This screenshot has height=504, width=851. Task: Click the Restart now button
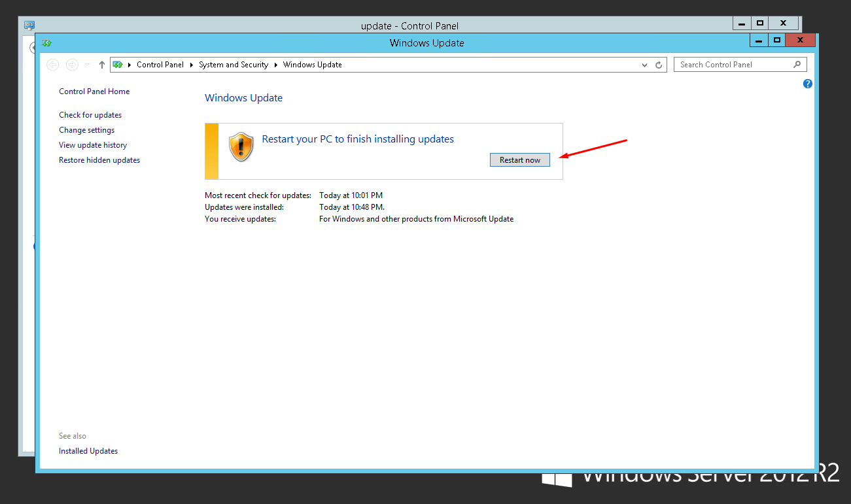(519, 160)
